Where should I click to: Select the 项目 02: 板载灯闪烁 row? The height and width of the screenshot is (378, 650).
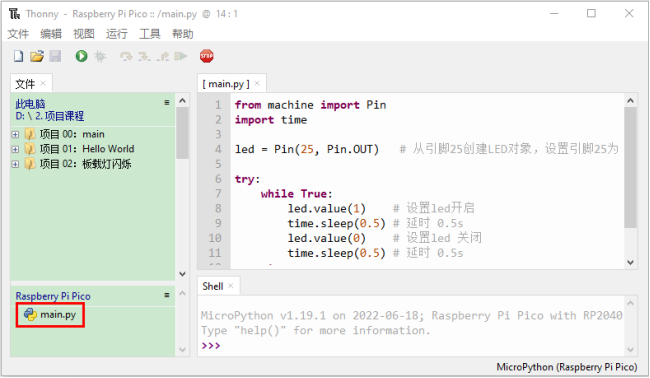coord(93,164)
